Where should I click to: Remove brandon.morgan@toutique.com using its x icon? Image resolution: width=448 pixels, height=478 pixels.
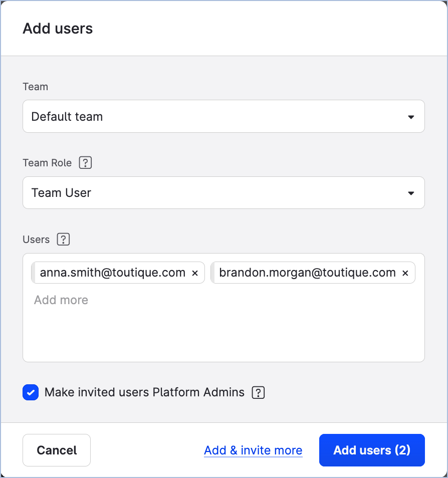405,273
